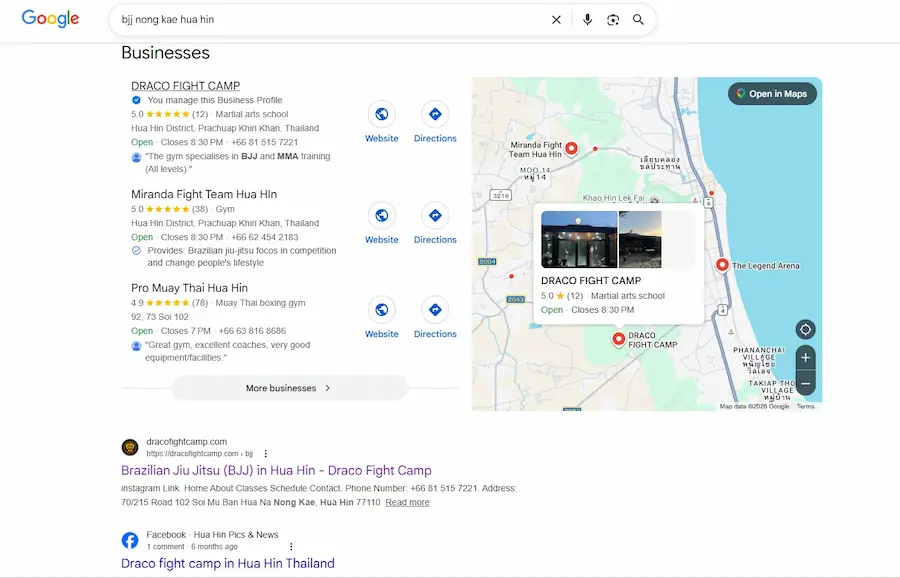
Task: Click the Facebook result favicon
Action: 130,540
